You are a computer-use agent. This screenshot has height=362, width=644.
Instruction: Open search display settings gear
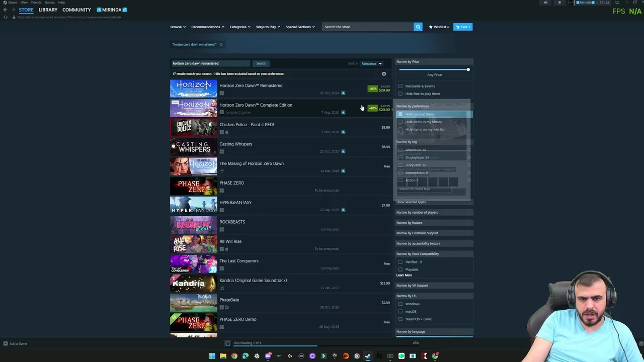[x=384, y=74]
